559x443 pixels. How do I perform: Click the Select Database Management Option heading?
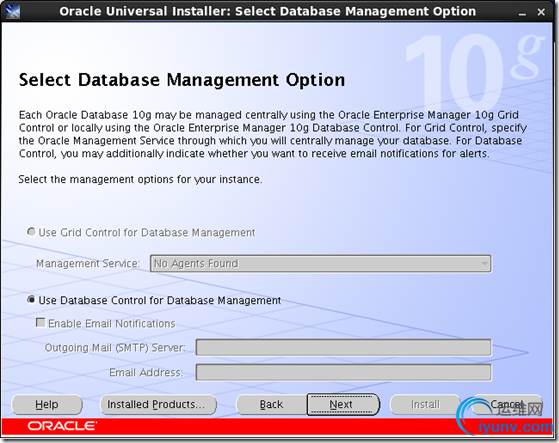[182, 80]
